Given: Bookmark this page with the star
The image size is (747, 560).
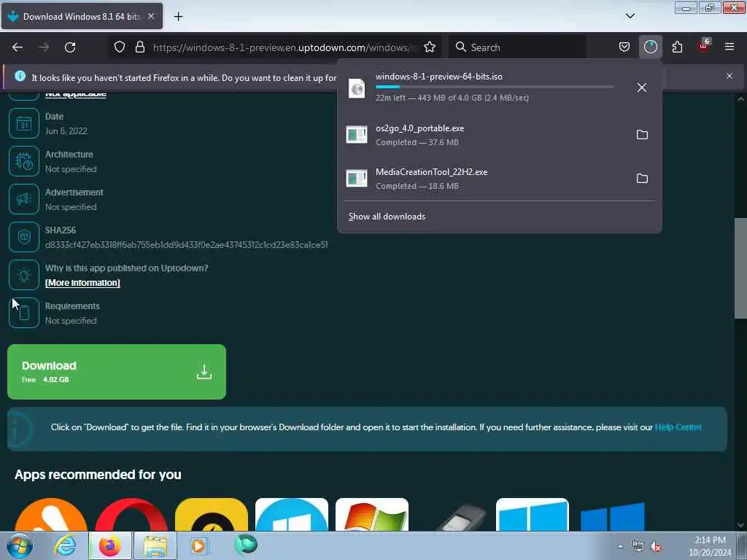Looking at the screenshot, I should tap(430, 47).
